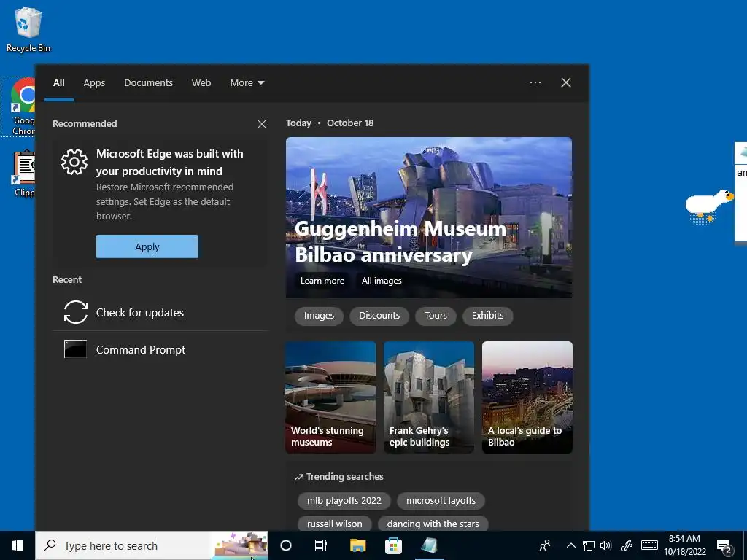Select the Exhibits chip
Image resolution: width=747 pixels, height=560 pixels.
(x=487, y=316)
